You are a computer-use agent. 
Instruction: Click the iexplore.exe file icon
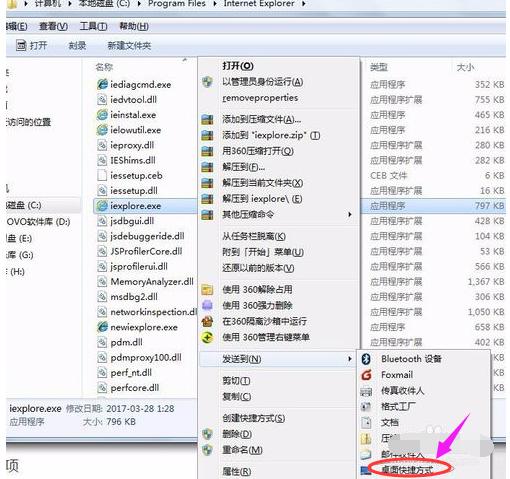point(102,206)
